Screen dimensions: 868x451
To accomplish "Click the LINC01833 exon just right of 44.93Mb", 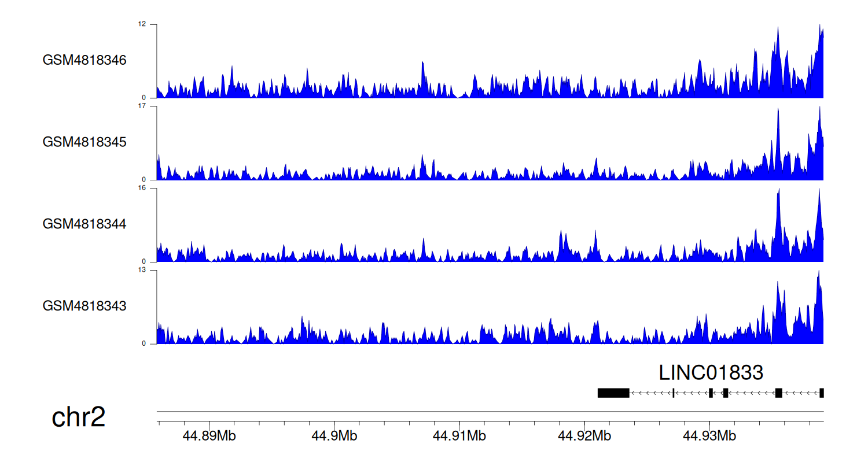I will click(x=725, y=393).
